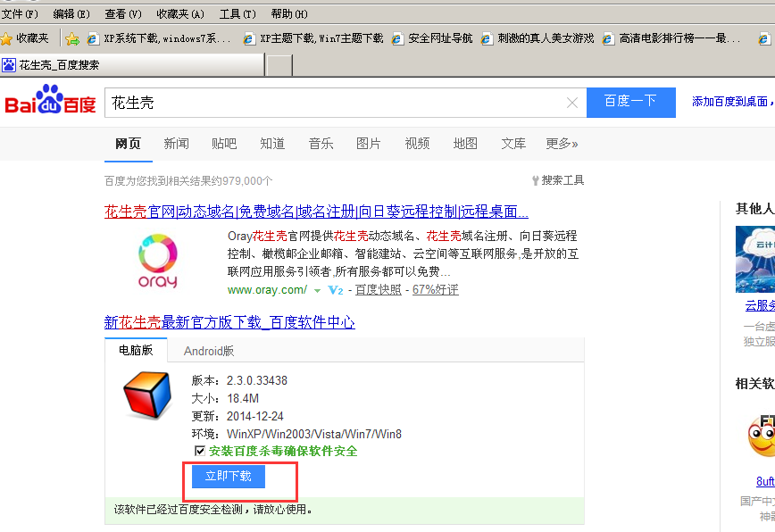Viewport: 775px width, 532px height.
Task: Click the add-to-favorites bar star icon
Action: 72,38
